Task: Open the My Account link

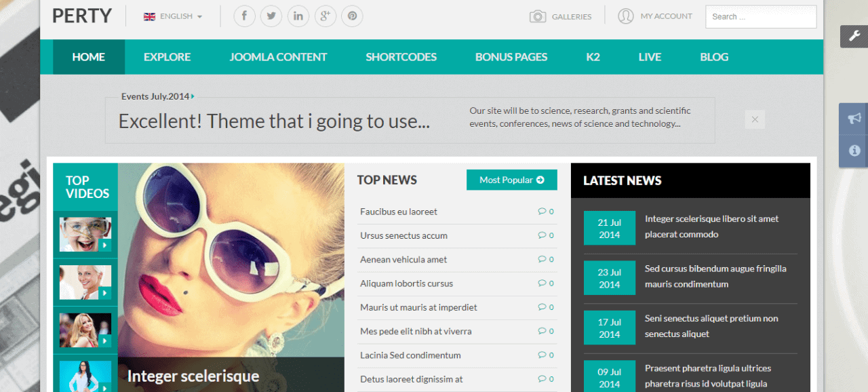Action: coord(667,16)
